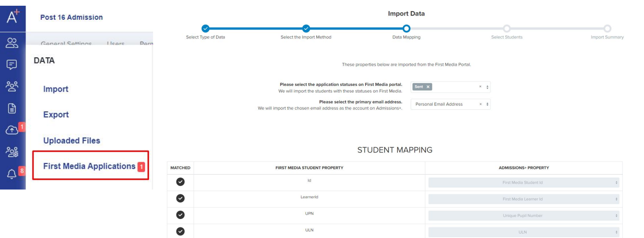Click the Post 16 Admission title link
The width and height of the screenshot is (644, 238).
[x=71, y=17]
